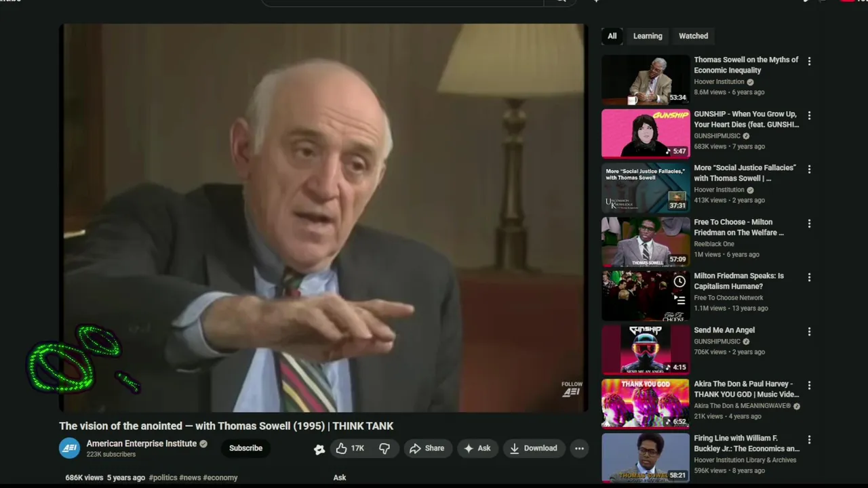Open options for Firing Line video
Viewport: 868px width, 488px height.
[809, 439]
